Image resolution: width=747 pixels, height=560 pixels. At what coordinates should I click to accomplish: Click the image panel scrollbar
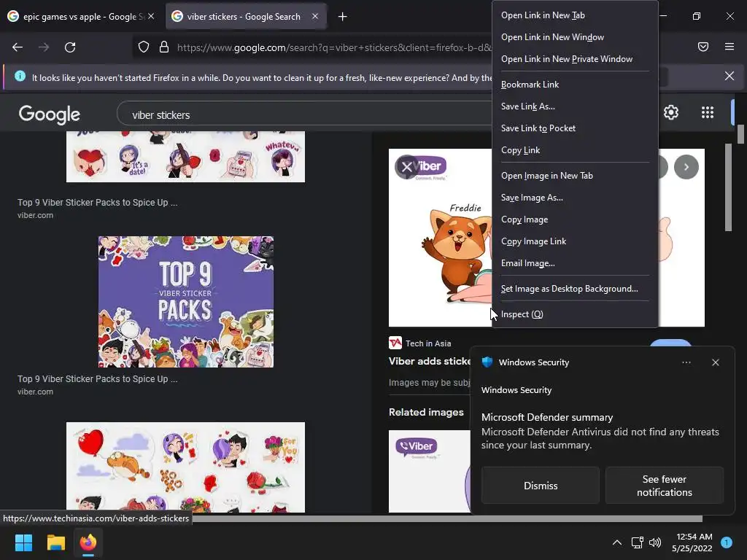pyautogui.click(x=728, y=187)
